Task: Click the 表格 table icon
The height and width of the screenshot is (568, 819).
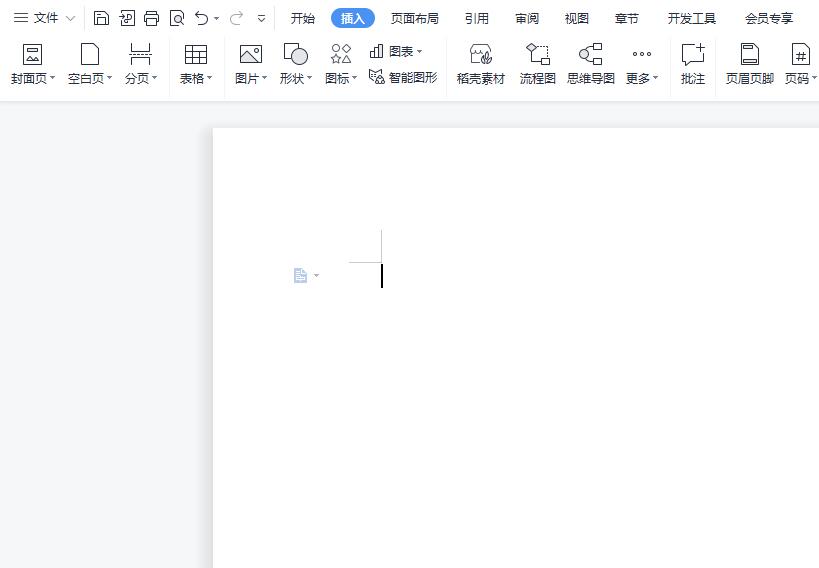Action: click(x=196, y=54)
